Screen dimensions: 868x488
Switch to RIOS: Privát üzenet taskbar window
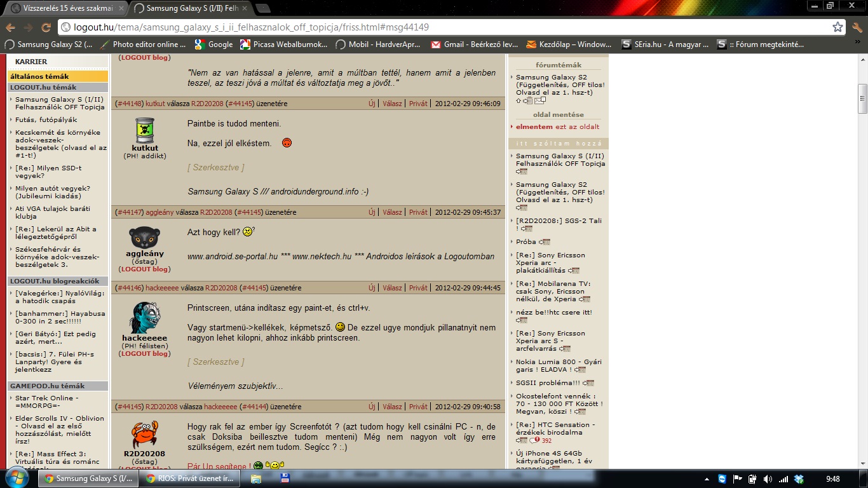pos(191,478)
